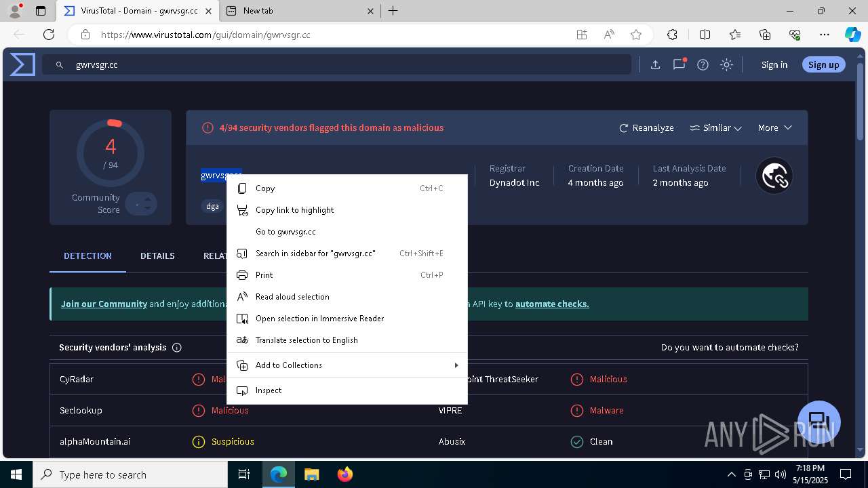This screenshot has height=488, width=868.
Task: Click the VirusTotal logo icon
Action: coord(22,64)
